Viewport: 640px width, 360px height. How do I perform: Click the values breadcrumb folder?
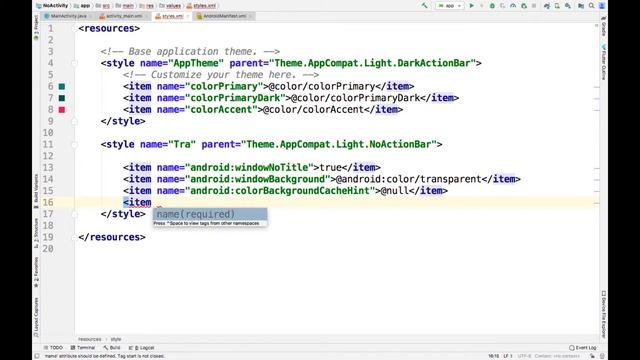point(170,6)
